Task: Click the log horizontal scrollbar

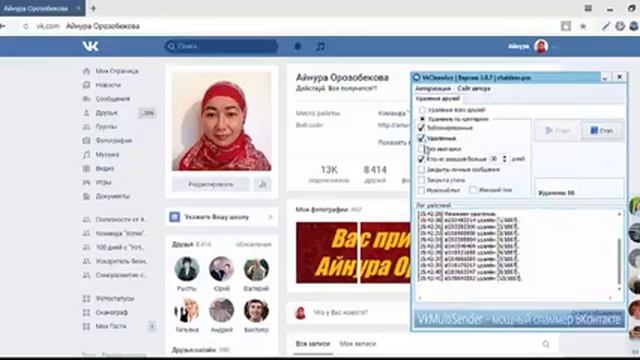Action: (515, 298)
